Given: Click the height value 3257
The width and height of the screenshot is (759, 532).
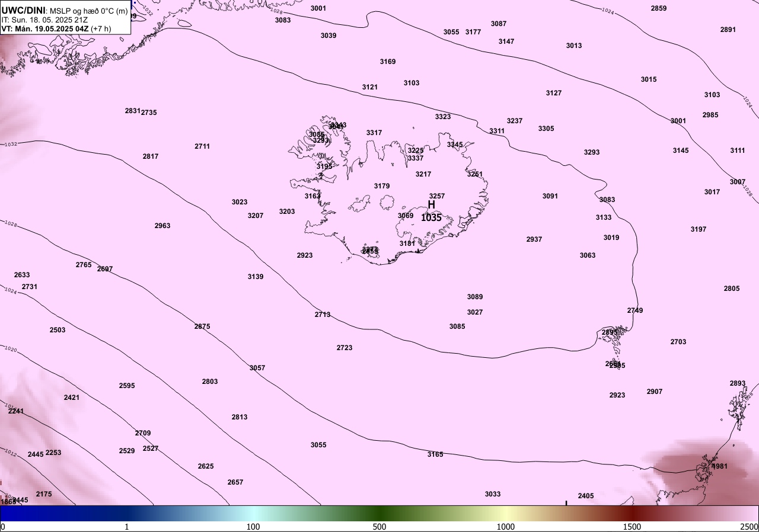Looking at the screenshot, I should pyautogui.click(x=437, y=196).
